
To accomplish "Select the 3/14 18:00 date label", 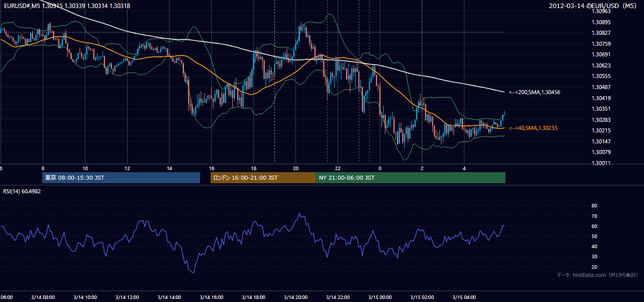I will (254, 297).
